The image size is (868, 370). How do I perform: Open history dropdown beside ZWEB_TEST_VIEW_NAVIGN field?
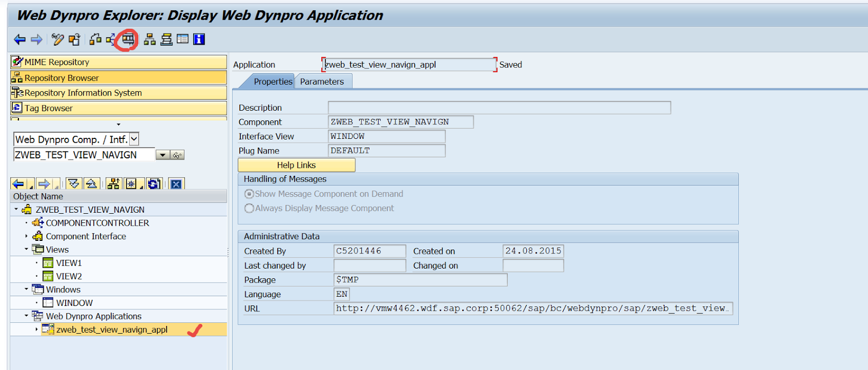pos(162,155)
